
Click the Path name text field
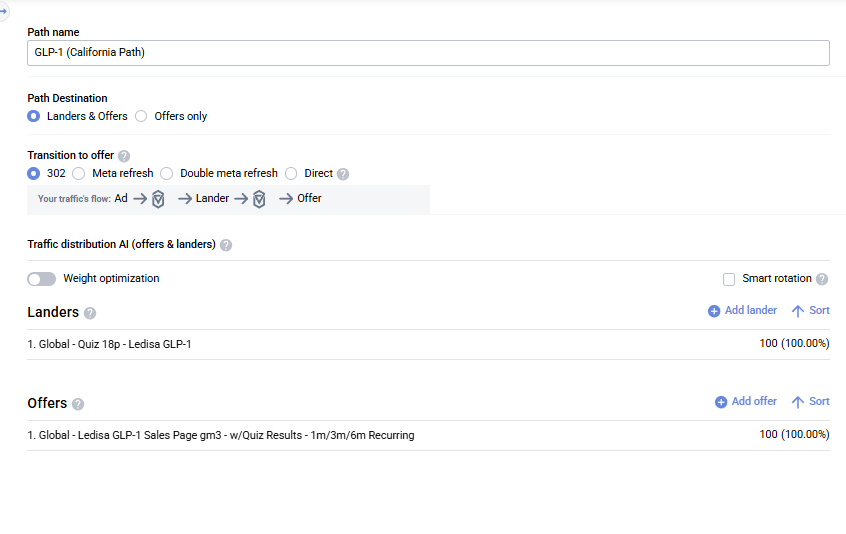(x=428, y=53)
